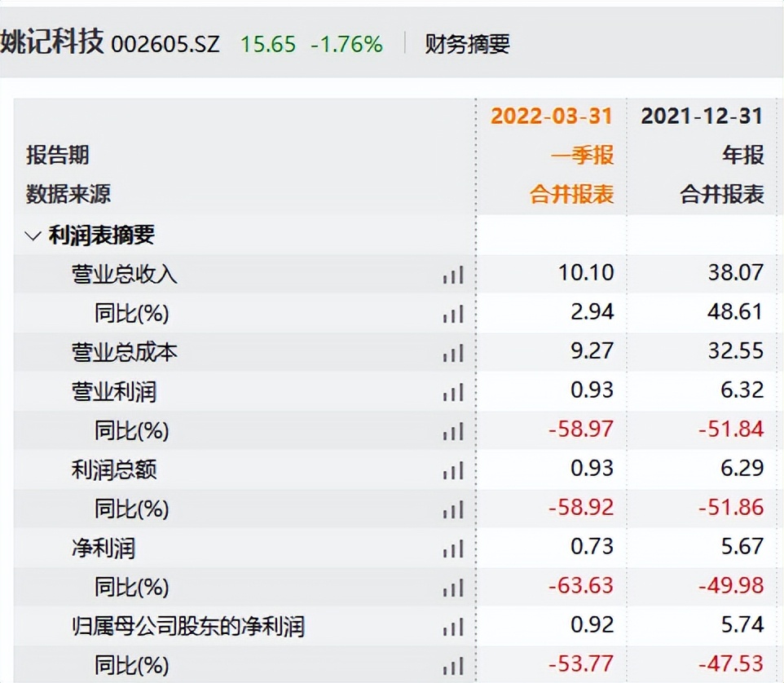Click the price change -1.76%
This screenshot has height=683, width=784.
tap(347, 44)
